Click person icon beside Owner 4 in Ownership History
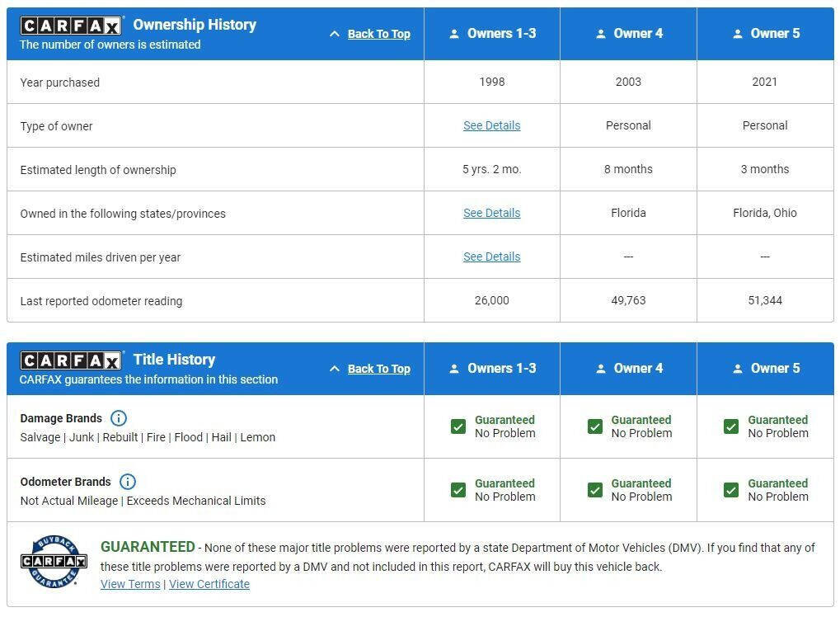 600,34
